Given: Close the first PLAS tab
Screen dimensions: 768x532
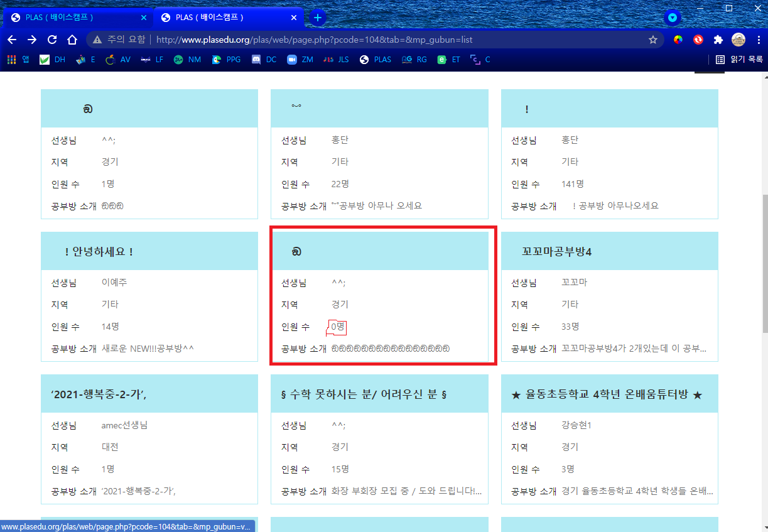Looking at the screenshot, I should (143, 18).
